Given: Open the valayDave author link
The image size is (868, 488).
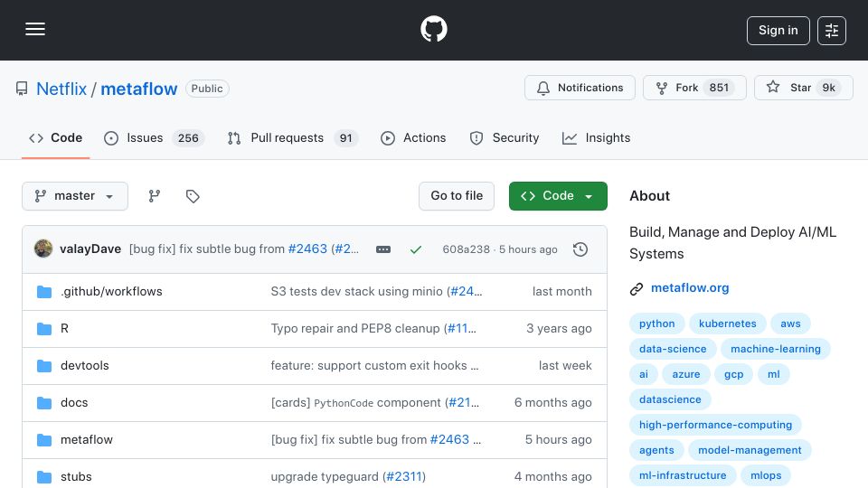Looking at the screenshot, I should (90, 249).
